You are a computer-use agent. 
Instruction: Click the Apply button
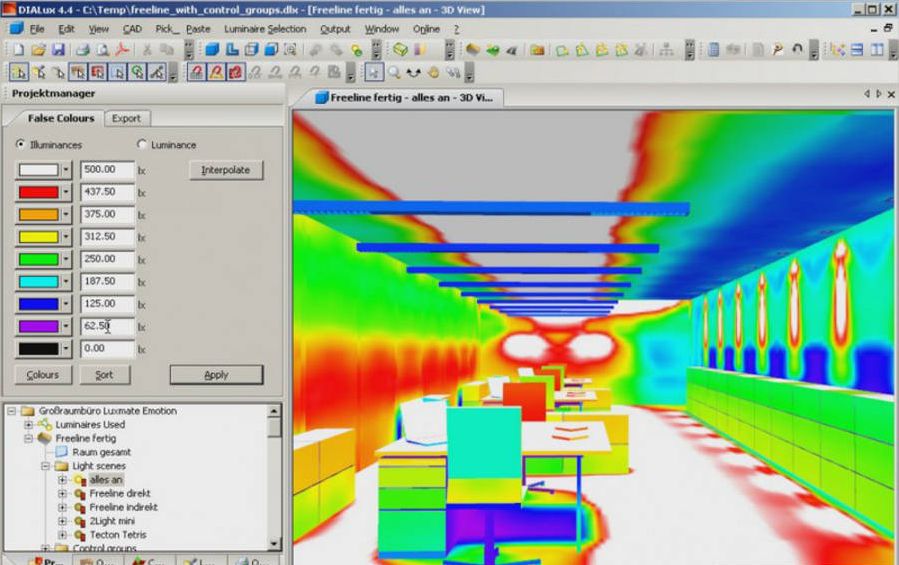coord(216,375)
